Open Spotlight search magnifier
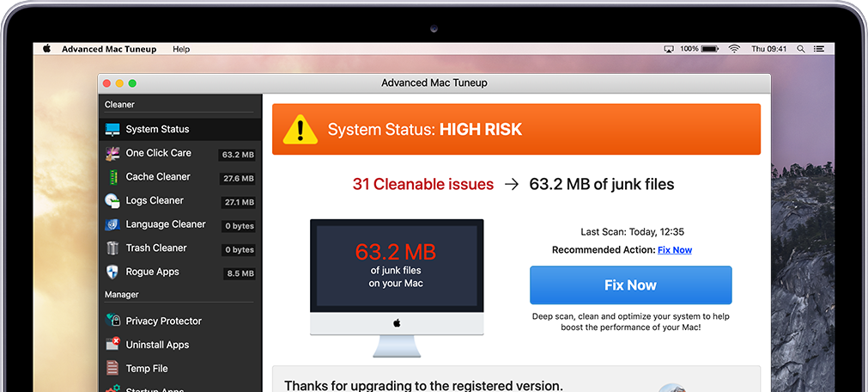The height and width of the screenshot is (392, 868). pyautogui.click(x=800, y=49)
